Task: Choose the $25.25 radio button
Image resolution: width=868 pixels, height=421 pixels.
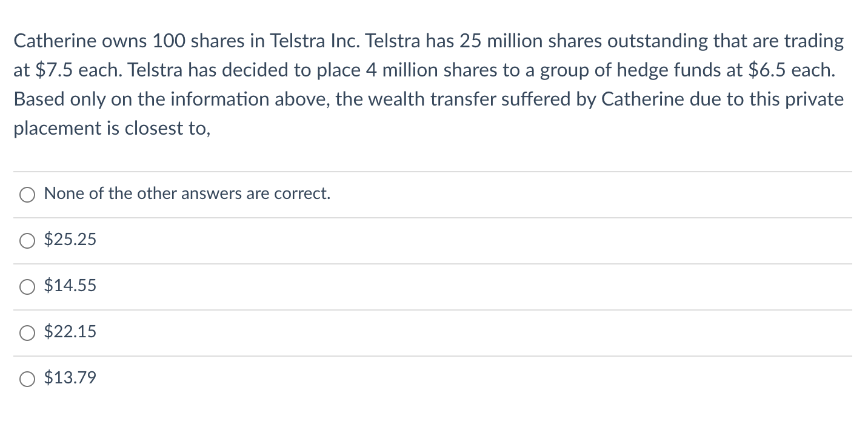Action: (x=27, y=241)
